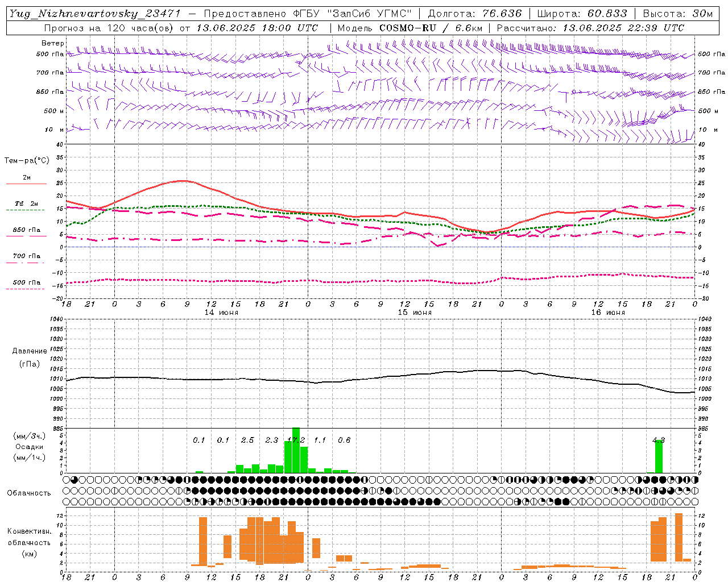The image size is (728, 582).
Task: Select the text ФГБУ "ЗапСиб УГМС" in header
Action: click(x=351, y=14)
